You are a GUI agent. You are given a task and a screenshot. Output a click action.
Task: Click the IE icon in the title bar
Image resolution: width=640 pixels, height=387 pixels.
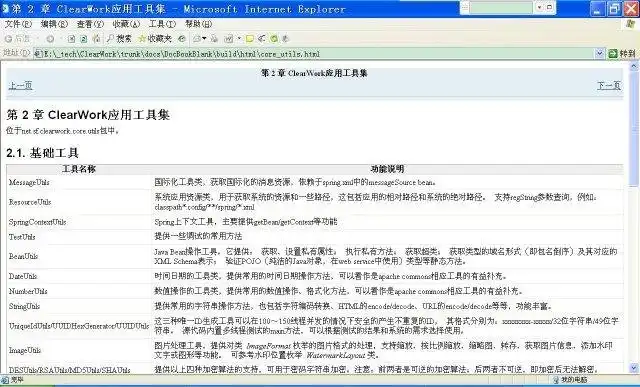point(6,9)
